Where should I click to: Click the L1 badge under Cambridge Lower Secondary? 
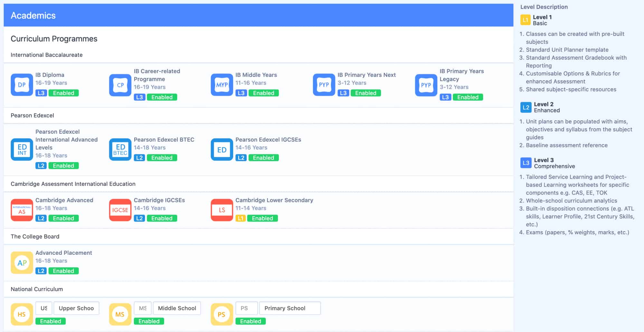pos(241,218)
